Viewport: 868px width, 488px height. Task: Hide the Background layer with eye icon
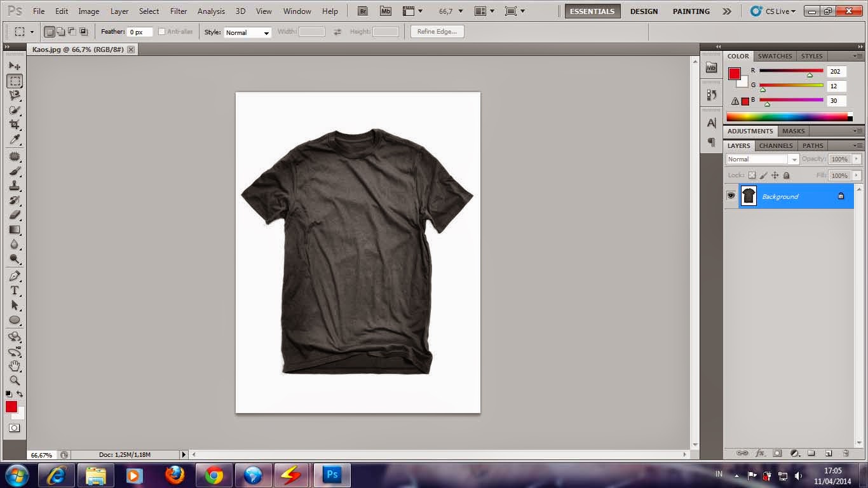pos(731,196)
